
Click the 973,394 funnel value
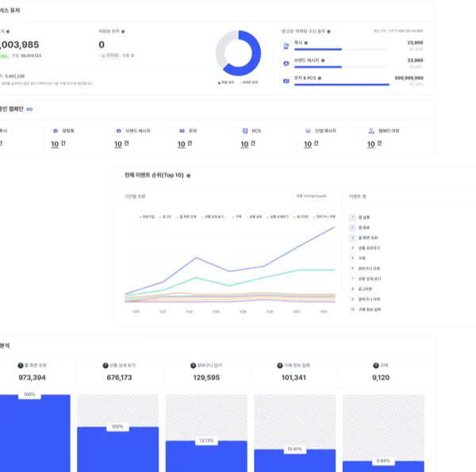33,378
